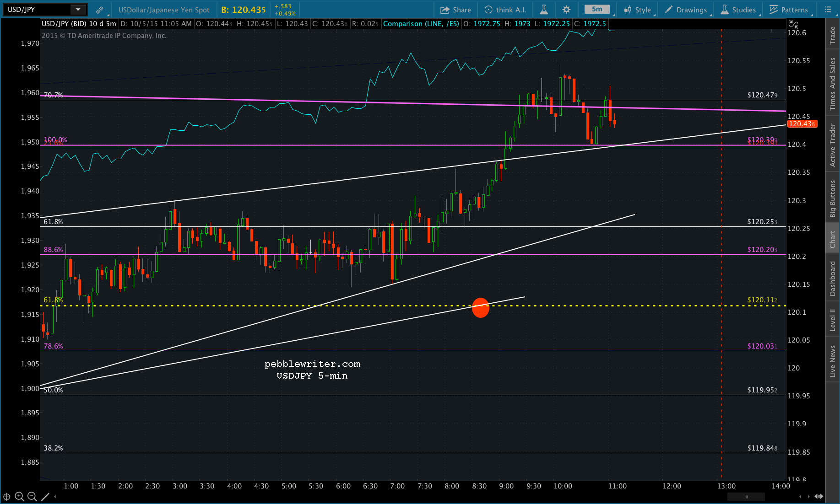Open chart settings gear icon

pos(566,10)
